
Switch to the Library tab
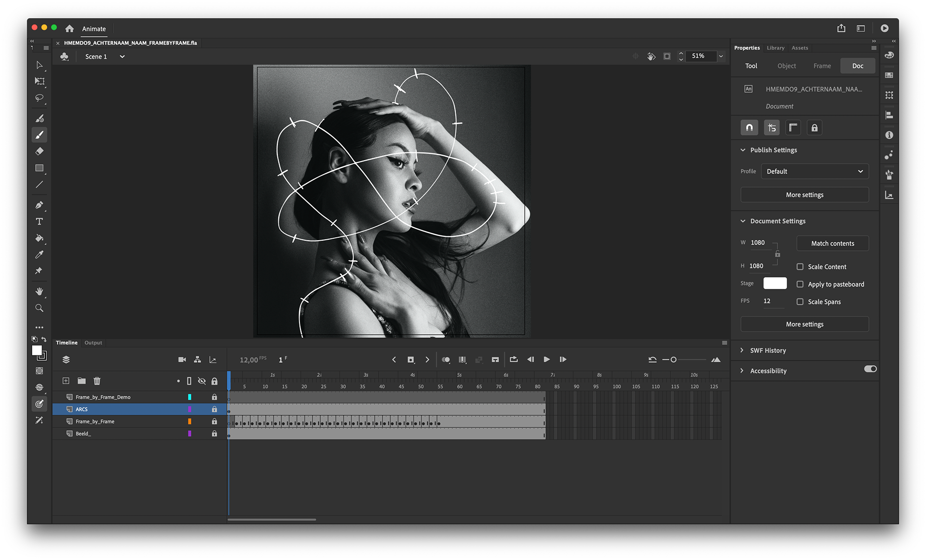(776, 48)
